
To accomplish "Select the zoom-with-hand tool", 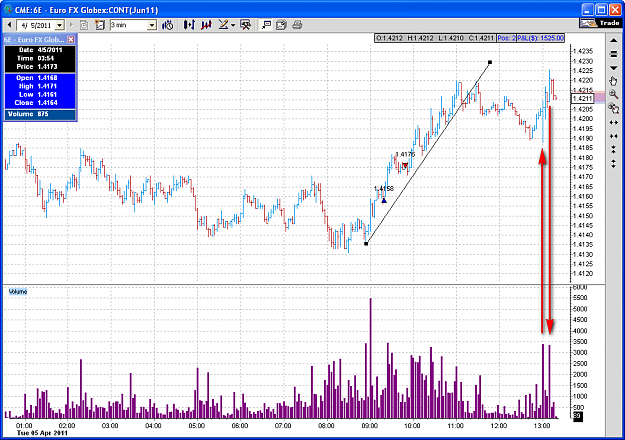I will (x=614, y=108).
